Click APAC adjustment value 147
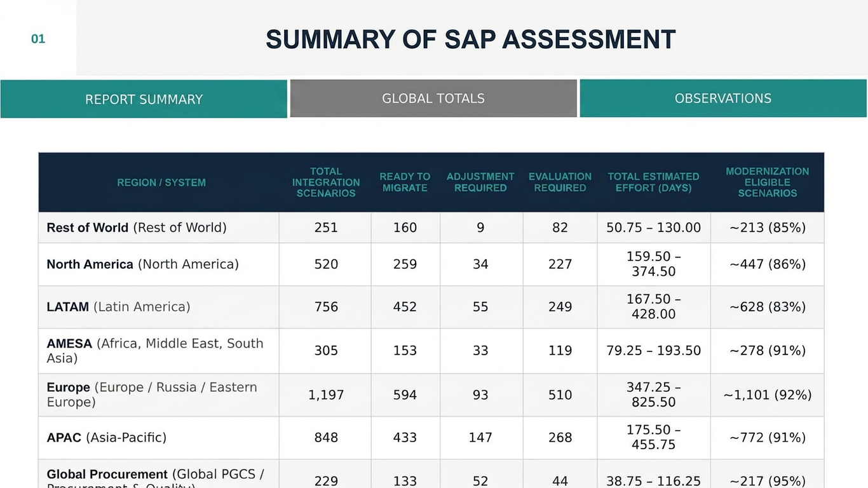868x488 pixels. pyautogui.click(x=480, y=438)
